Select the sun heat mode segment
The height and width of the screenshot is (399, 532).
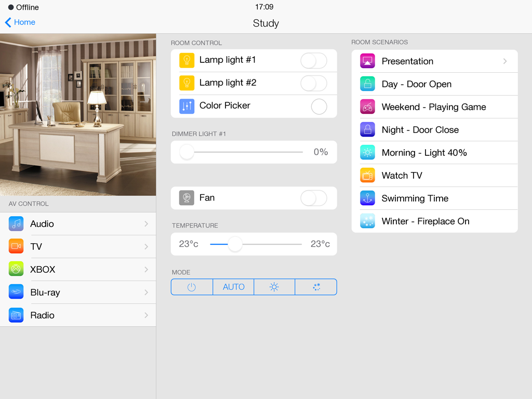click(274, 287)
